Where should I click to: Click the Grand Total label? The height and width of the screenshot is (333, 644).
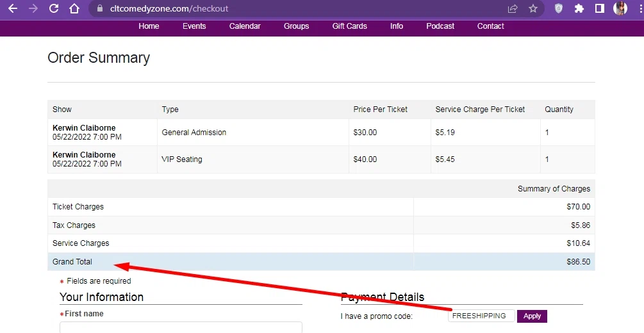click(72, 262)
